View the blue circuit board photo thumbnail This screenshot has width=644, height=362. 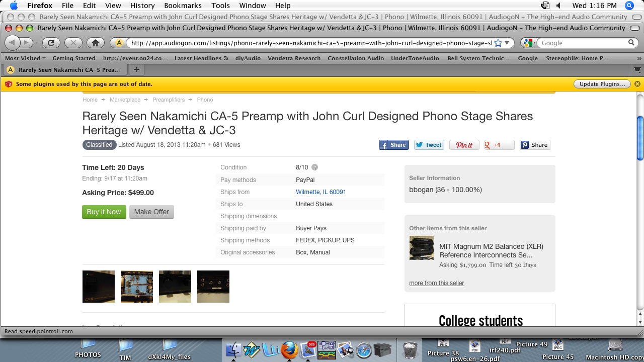pos(137,287)
